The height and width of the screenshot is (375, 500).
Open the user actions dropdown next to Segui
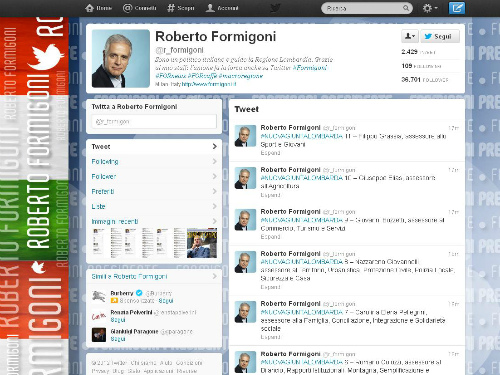click(410, 36)
